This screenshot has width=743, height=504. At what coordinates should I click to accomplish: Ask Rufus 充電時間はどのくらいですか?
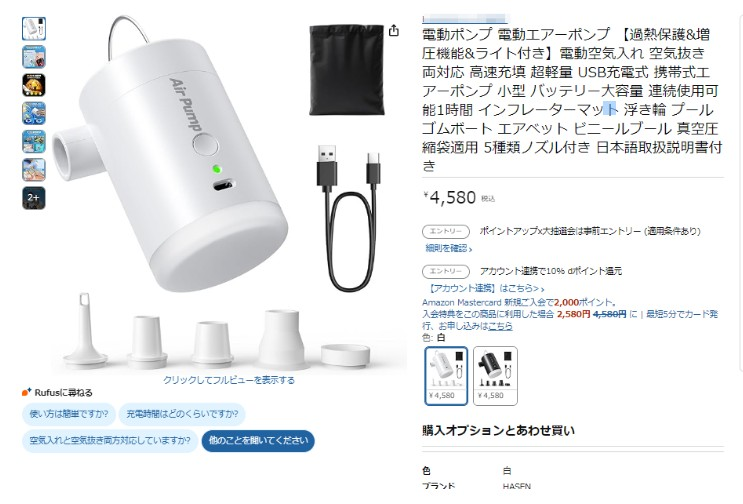point(182,414)
